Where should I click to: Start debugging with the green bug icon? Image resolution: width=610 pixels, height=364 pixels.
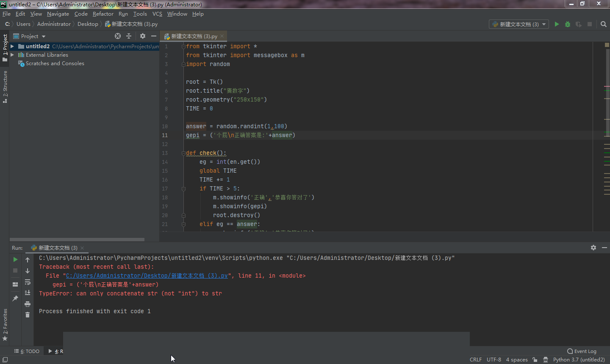click(568, 24)
